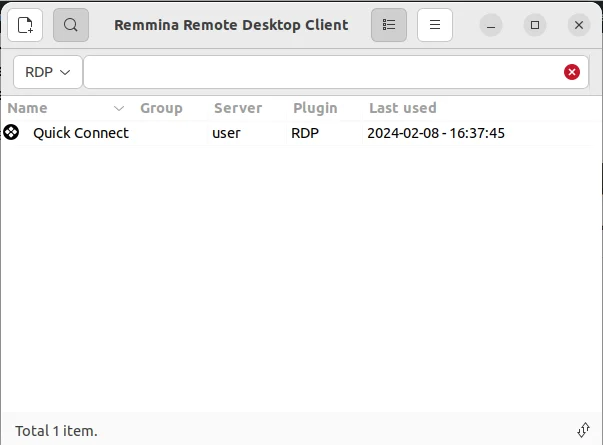This screenshot has width=603, height=445.
Task: Clear the quick connect field with red X
Action: [x=572, y=72]
